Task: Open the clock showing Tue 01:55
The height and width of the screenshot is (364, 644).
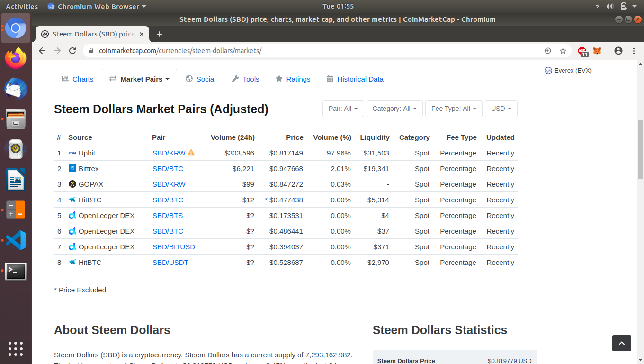Action: (338, 6)
